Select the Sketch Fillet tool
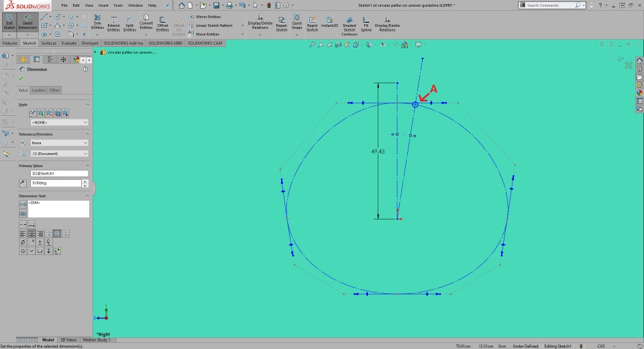Viewport: 644px width, 349px height. click(70, 34)
